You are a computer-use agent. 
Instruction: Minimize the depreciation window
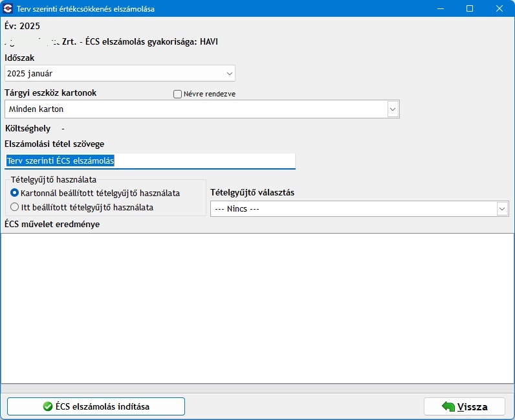(x=441, y=8)
